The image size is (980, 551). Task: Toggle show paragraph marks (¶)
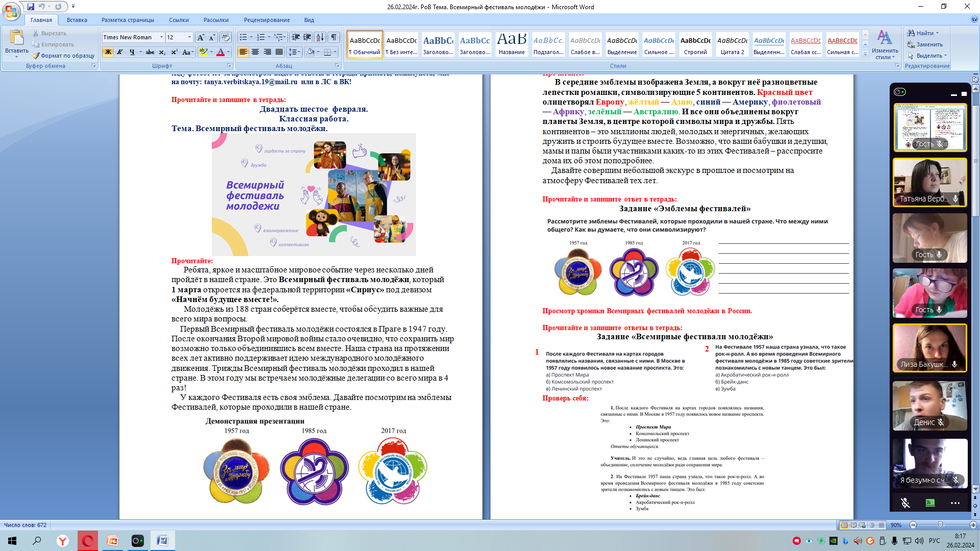click(x=334, y=37)
